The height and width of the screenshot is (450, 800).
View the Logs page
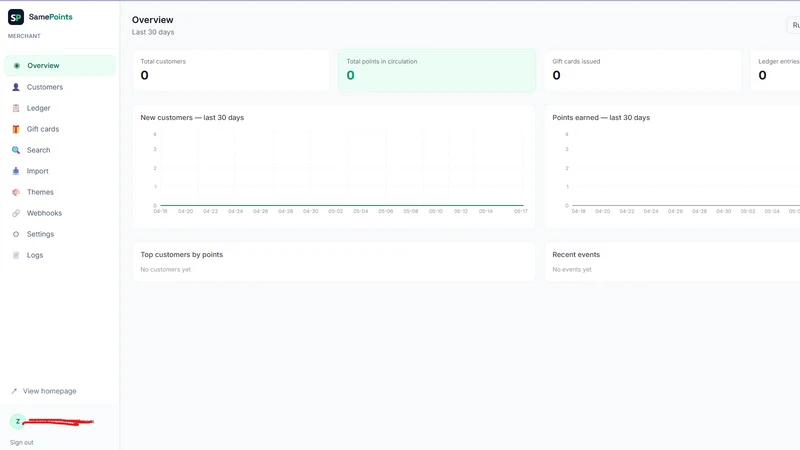click(x=60, y=255)
